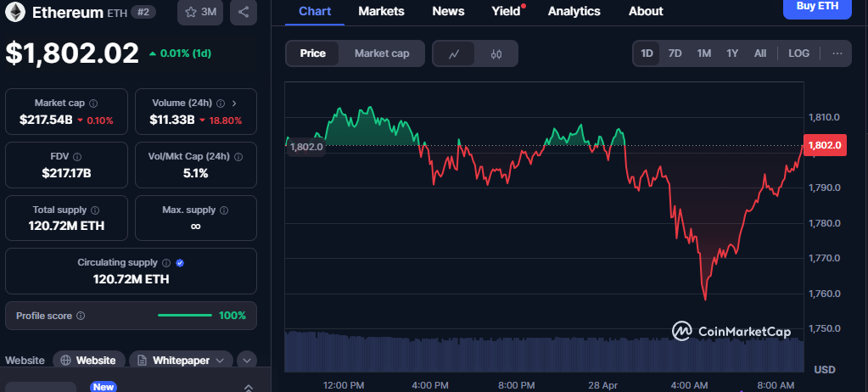
Task: Click the Buy ETH button
Action: pos(817,8)
